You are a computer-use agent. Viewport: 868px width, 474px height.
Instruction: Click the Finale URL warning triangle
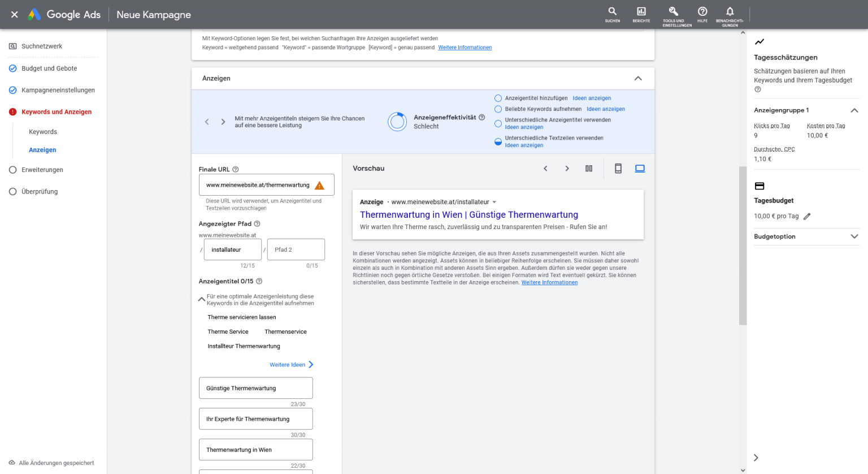click(x=319, y=186)
